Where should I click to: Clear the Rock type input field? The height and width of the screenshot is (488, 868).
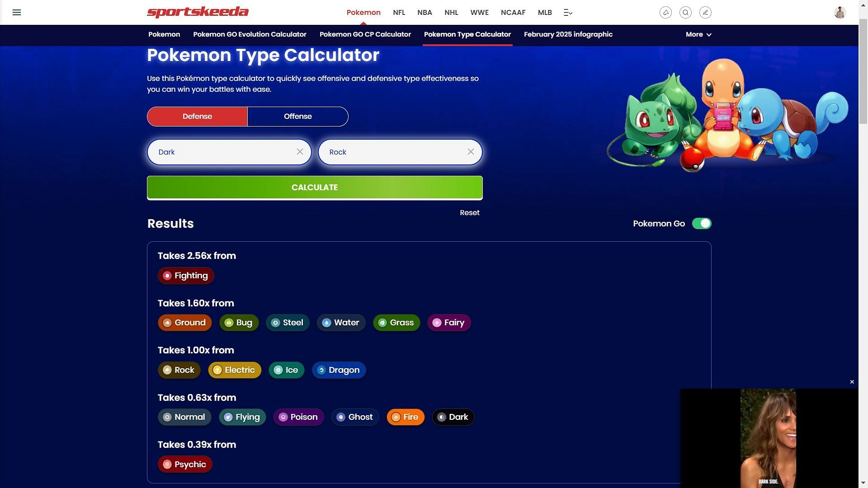(x=471, y=151)
